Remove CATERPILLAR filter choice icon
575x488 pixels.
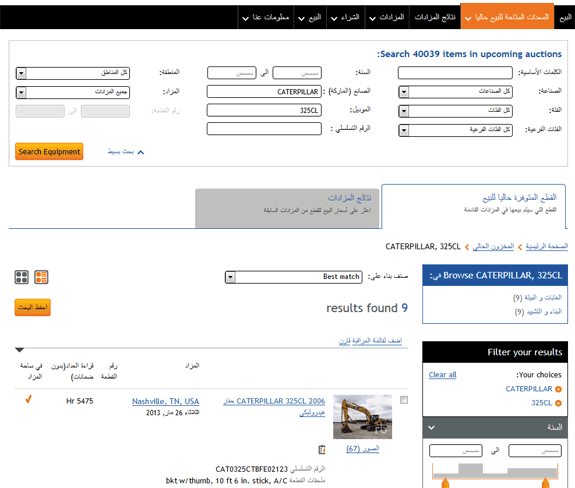pos(558,389)
